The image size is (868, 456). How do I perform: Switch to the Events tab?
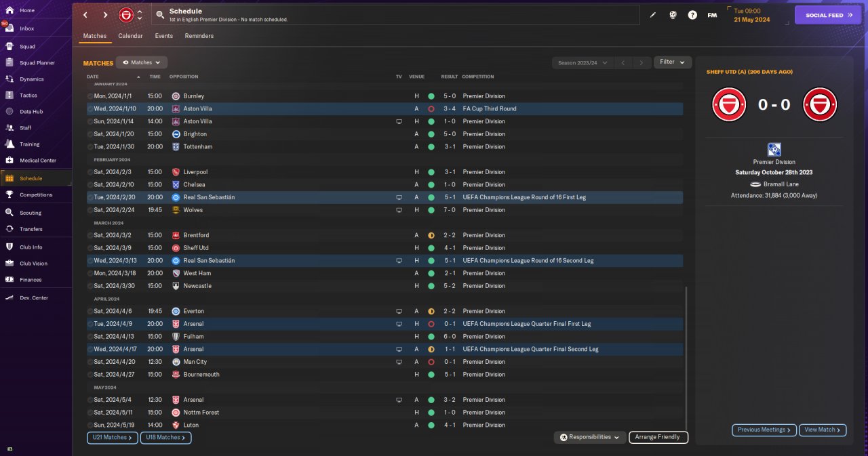[x=163, y=36]
